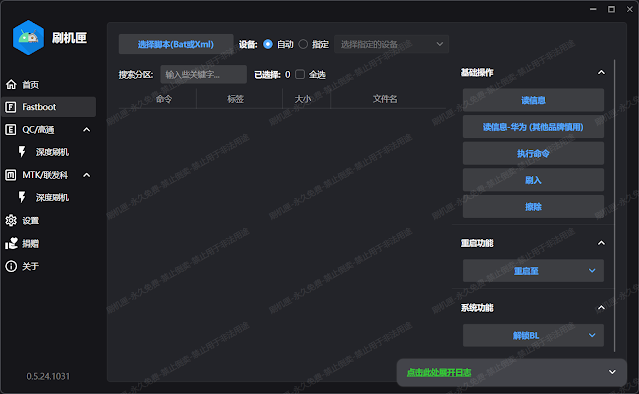Click the lightning icon under QC/高通
Viewport: 639px width, 394px height.
pos(22,152)
